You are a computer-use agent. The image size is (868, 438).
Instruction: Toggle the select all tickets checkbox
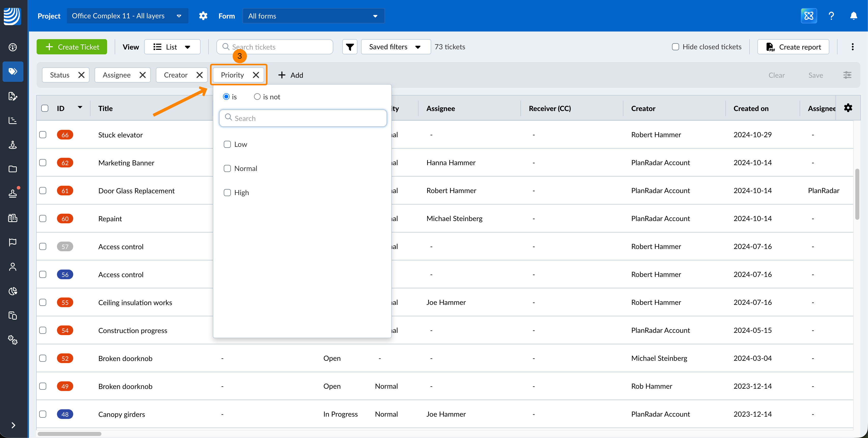coord(45,108)
